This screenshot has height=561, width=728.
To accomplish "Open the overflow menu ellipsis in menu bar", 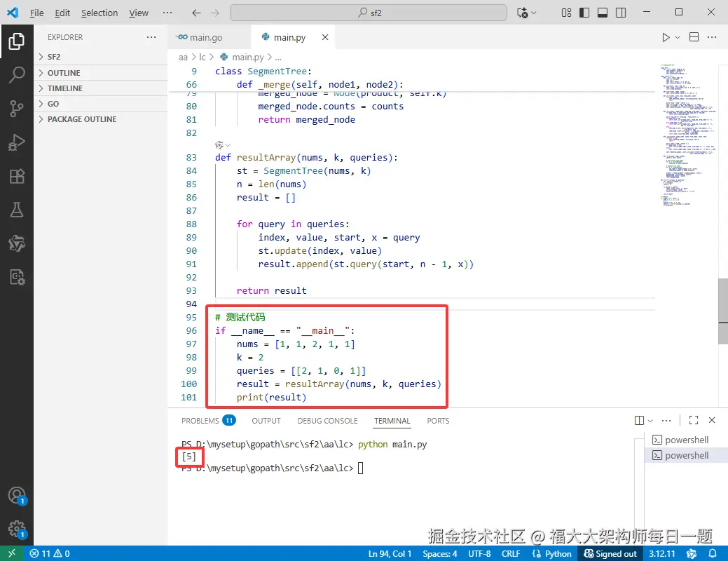I will point(167,13).
